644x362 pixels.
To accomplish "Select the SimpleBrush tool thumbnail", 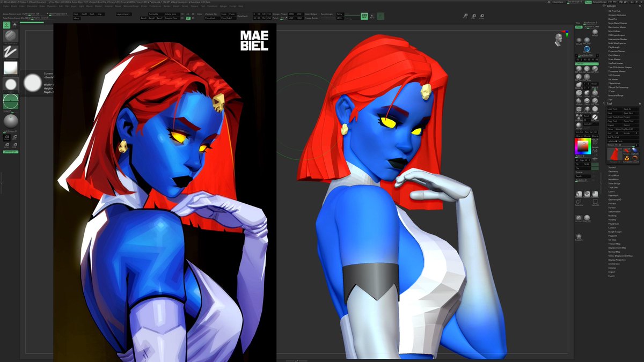I will [x=627, y=159].
